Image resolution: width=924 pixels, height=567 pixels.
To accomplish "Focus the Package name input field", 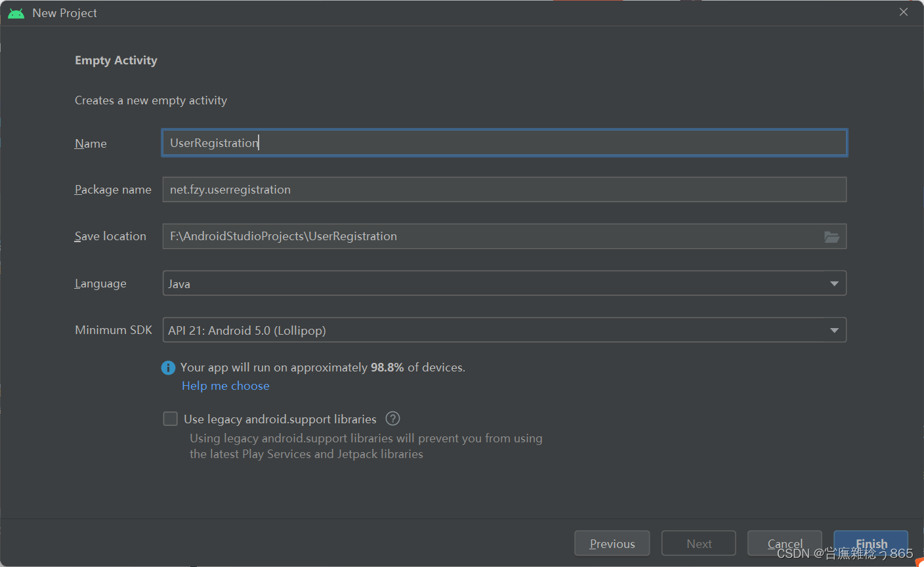I will (x=505, y=190).
